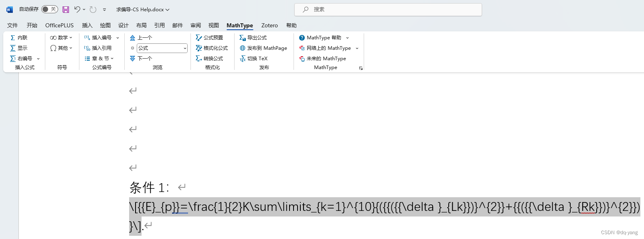Open the 公式 browse combo box
644x239 pixels.
(x=162, y=48)
